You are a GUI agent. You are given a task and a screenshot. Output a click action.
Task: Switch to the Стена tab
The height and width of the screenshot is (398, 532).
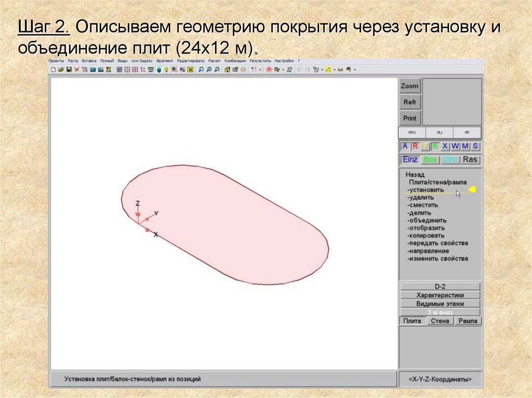pos(440,321)
